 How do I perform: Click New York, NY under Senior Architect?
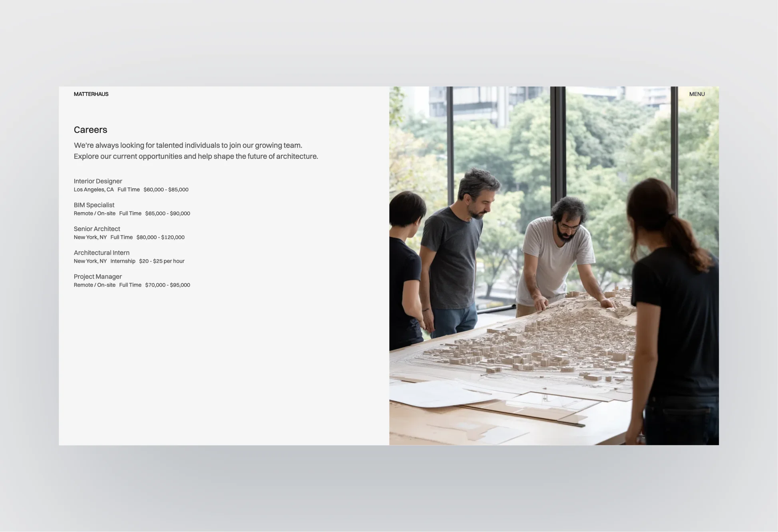click(x=90, y=237)
